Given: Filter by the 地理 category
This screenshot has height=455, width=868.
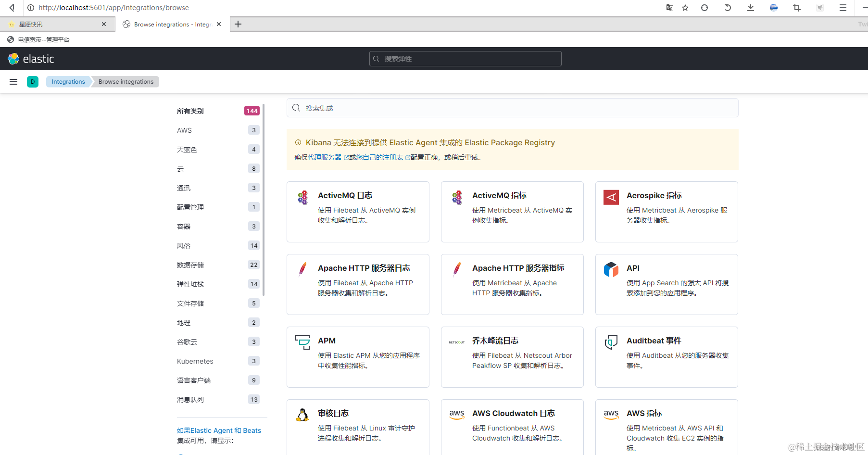Looking at the screenshot, I should tap(218, 323).
